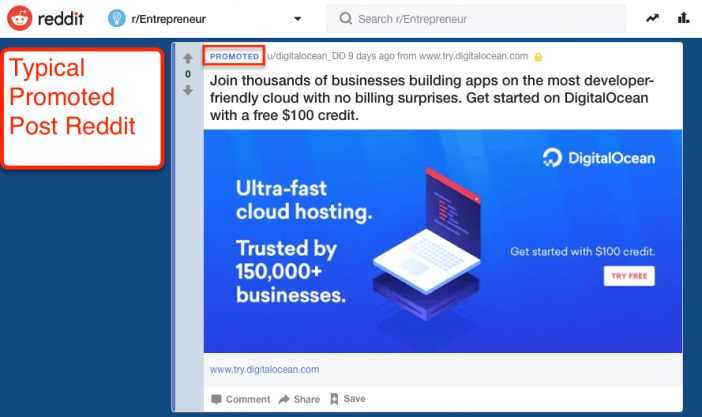Click 'Trusted by 150,000+ businesses.' ad text
Image resolution: width=702 pixels, height=417 pixels.
[x=291, y=272]
